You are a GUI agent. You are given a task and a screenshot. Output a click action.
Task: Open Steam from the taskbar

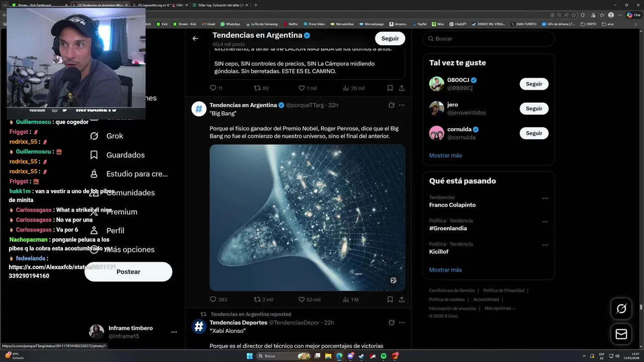[361, 356]
